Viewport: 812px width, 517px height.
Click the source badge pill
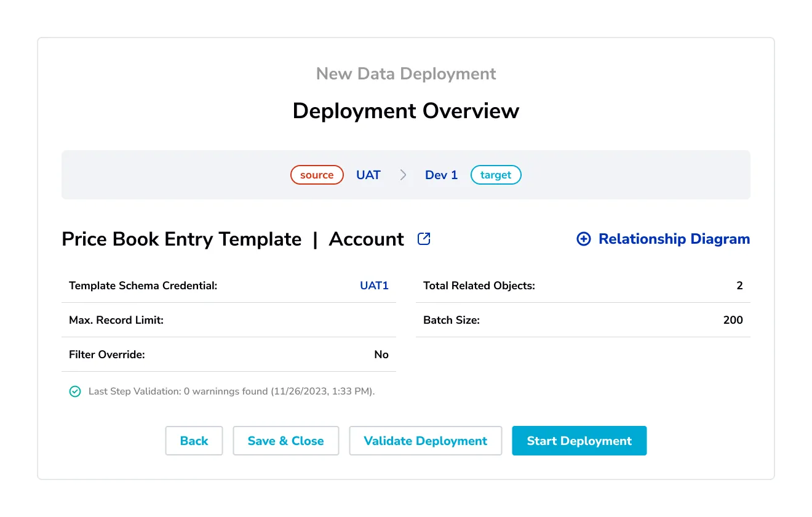317,175
